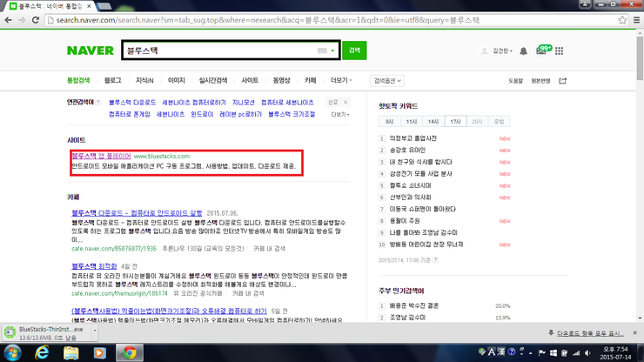The image size is (644, 362).
Task: Click the Chrome forward arrow
Action: click(x=22, y=20)
